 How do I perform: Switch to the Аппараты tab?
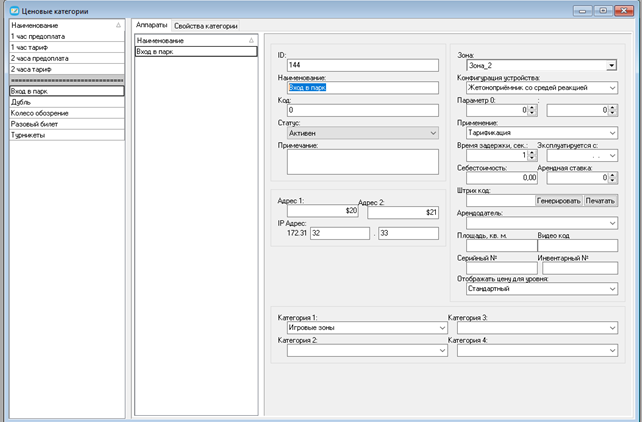151,25
